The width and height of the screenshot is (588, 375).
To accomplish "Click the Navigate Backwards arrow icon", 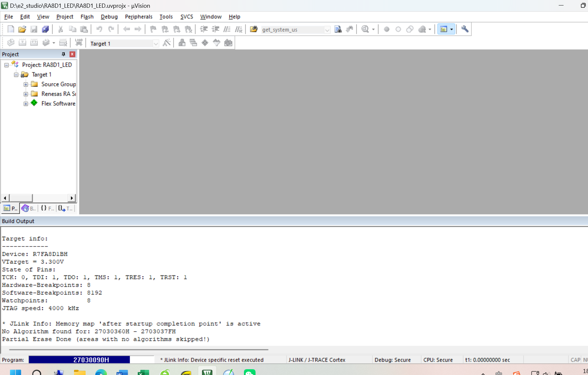I will coord(126,29).
